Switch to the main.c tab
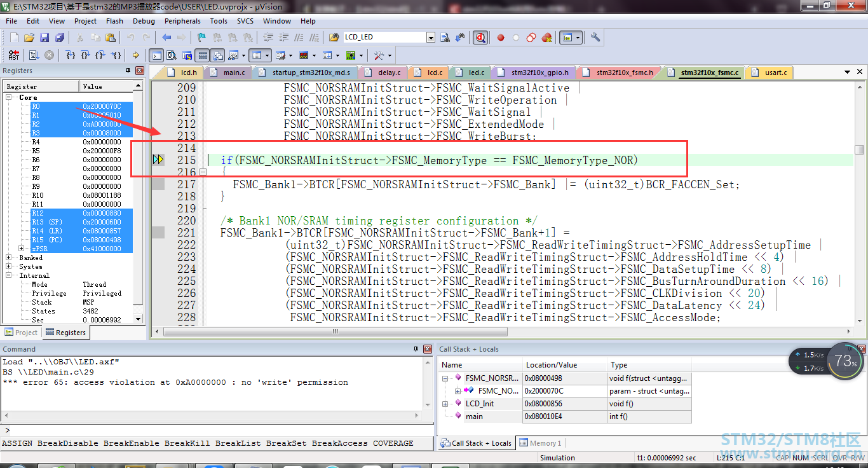The height and width of the screenshot is (468, 868). [x=228, y=72]
